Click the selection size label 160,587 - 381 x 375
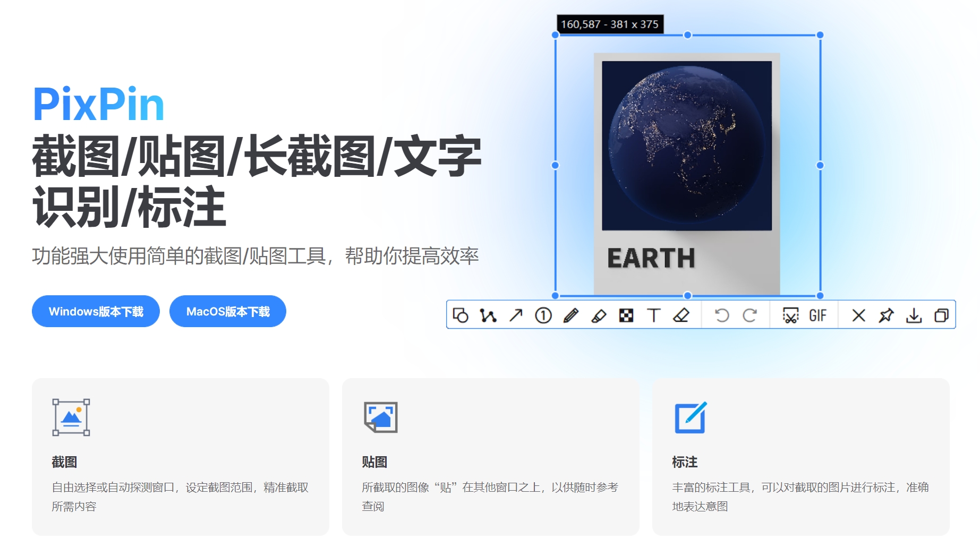The height and width of the screenshot is (547, 980). (610, 24)
